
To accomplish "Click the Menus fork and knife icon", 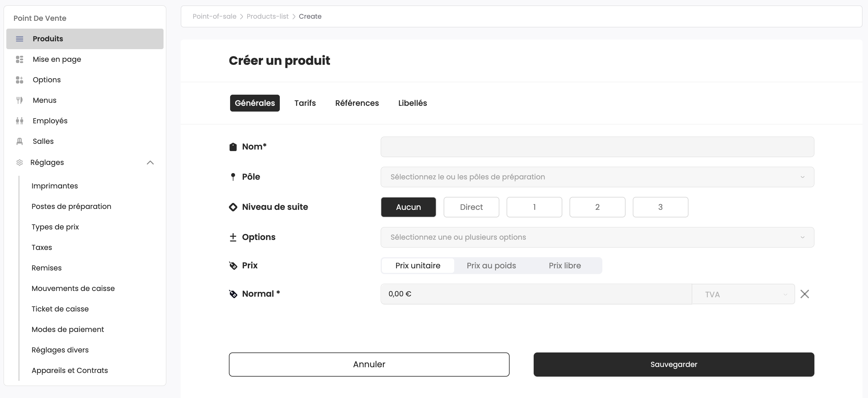I will point(20,100).
